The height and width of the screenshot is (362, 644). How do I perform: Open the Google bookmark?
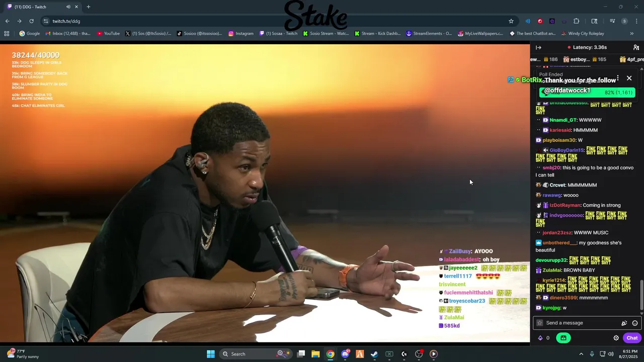click(x=29, y=34)
